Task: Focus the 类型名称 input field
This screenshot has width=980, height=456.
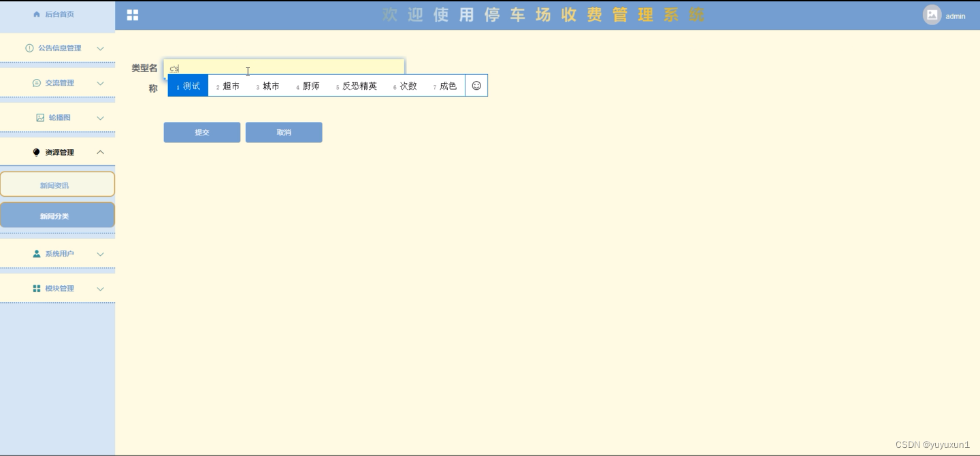Action: [x=284, y=69]
